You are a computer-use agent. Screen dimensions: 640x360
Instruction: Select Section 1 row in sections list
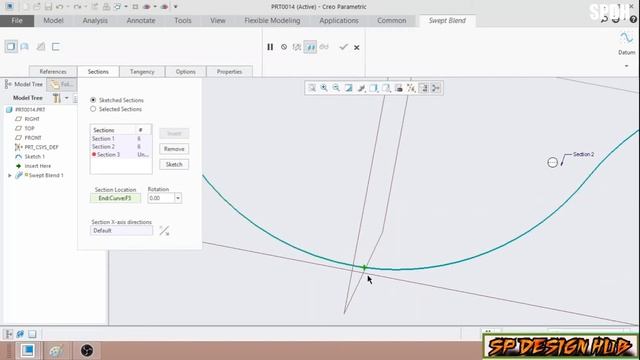(x=121, y=139)
